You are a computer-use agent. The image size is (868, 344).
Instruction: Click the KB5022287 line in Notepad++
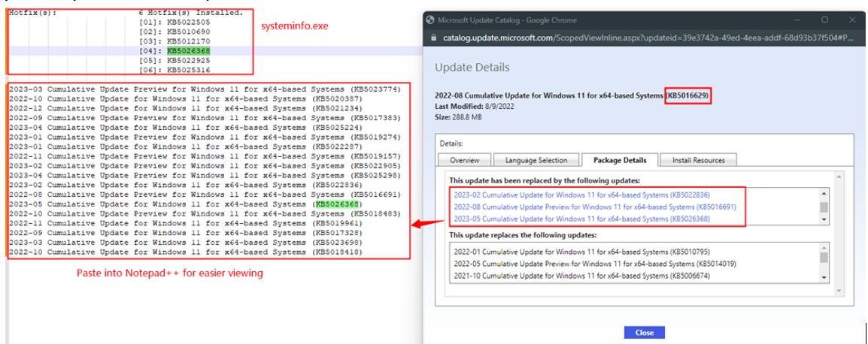[x=186, y=146]
